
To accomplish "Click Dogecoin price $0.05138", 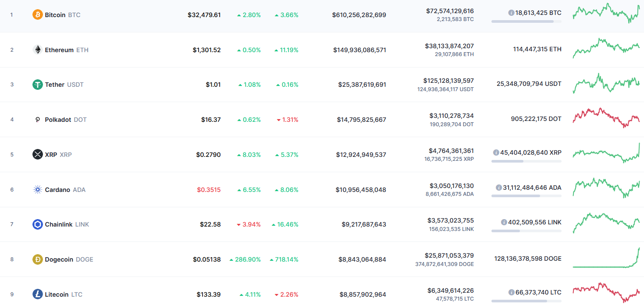I will (207, 259).
